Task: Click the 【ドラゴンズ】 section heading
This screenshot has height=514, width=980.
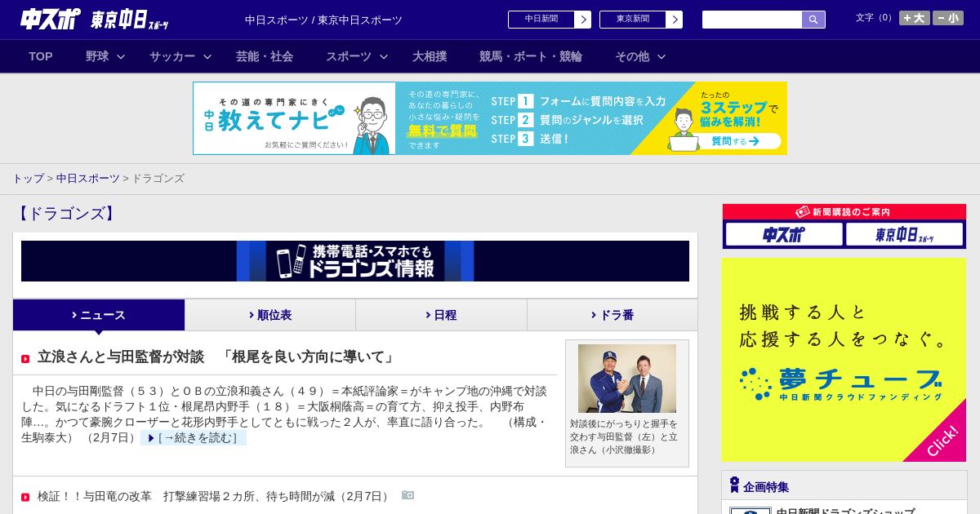Action: [67, 214]
